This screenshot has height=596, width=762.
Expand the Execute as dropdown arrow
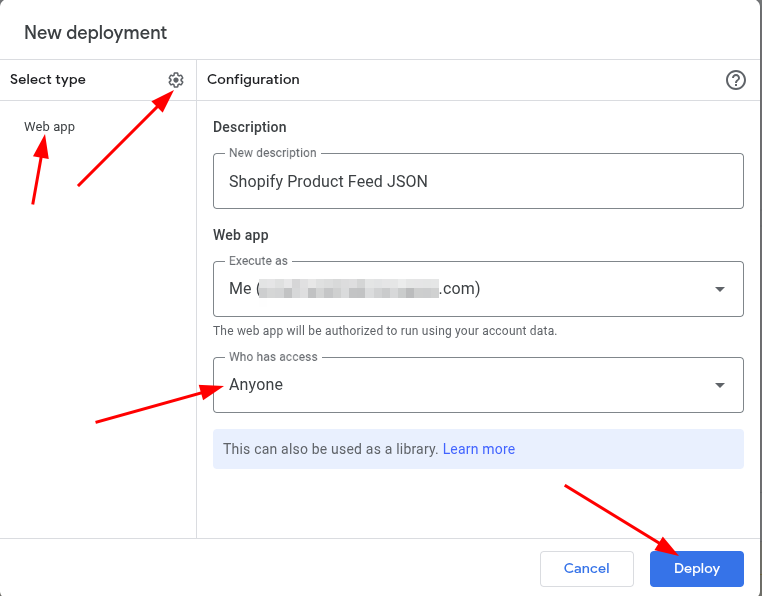[719, 289]
